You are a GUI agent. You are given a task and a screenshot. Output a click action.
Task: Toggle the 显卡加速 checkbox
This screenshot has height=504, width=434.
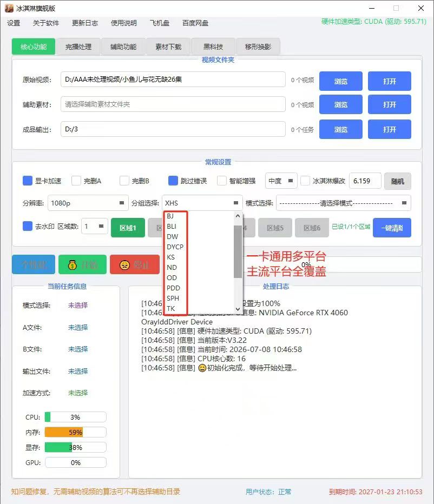click(x=28, y=181)
